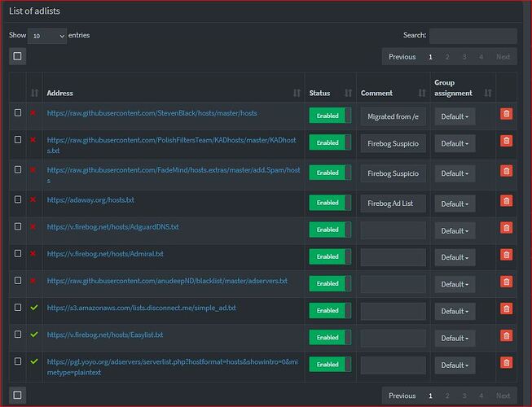Open the Show entries count dropdown
The height and width of the screenshot is (407, 532).
[x=47, y=36]
